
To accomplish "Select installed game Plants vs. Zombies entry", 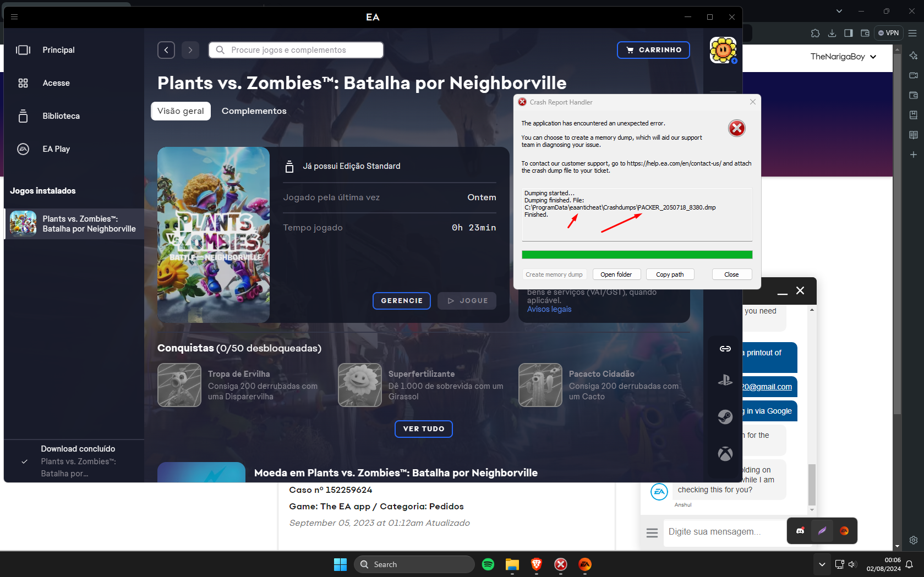I will (74, 224).
